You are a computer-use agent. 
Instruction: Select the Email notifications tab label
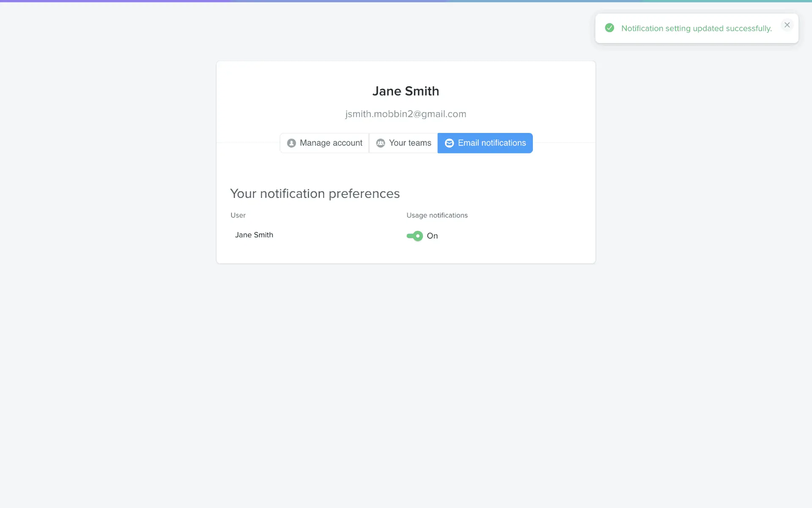click(x=492, y=143)
